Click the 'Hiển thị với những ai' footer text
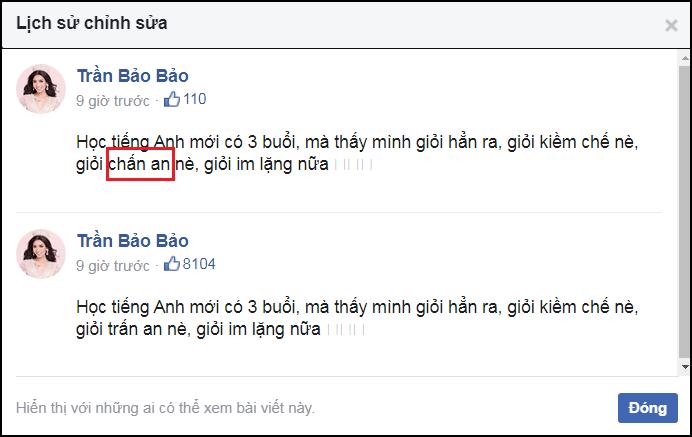This screenshot has width=692, height=437. [165, 408]
